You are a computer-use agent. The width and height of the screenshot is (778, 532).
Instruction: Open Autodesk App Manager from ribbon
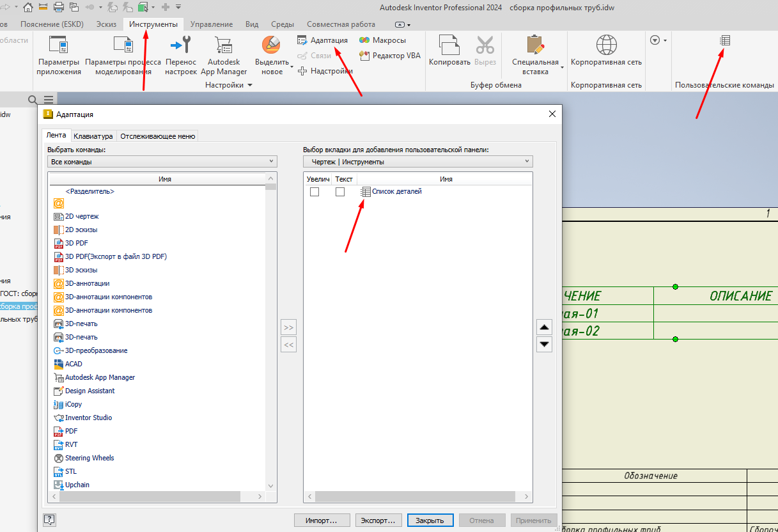(x=224, y=56)
